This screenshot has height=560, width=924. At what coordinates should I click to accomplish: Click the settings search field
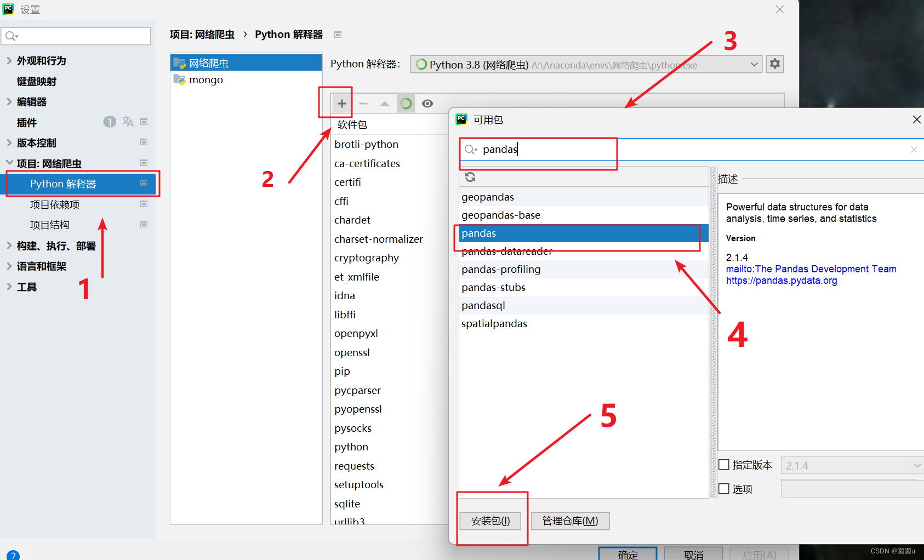click(x=77, y=36)
